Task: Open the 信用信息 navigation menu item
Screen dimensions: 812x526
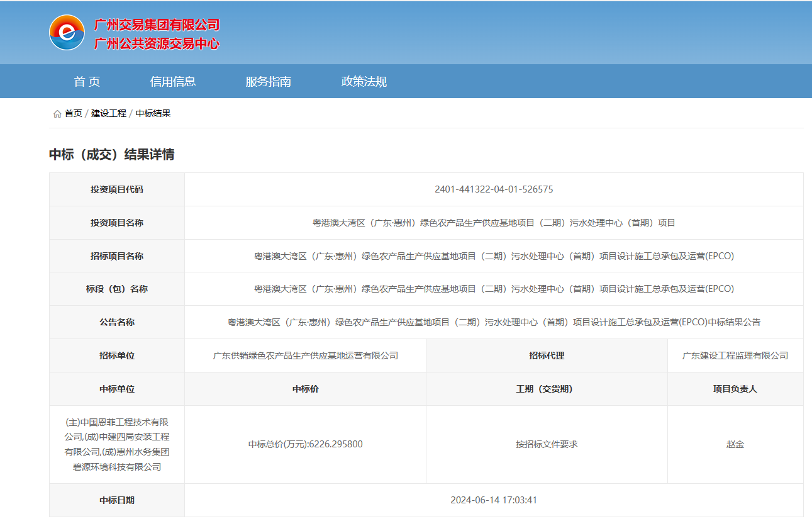Action: pyautogui.click(x=173, y=82)
